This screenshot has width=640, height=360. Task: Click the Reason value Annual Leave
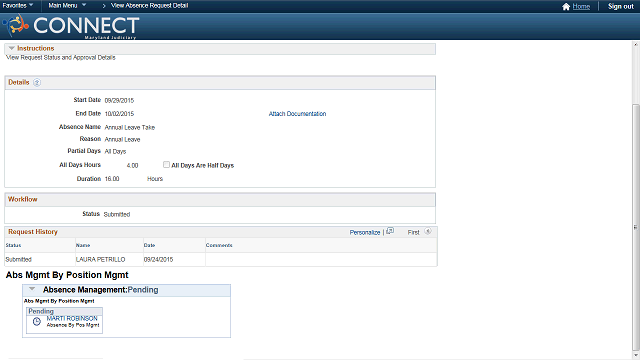tap(122, 140)
